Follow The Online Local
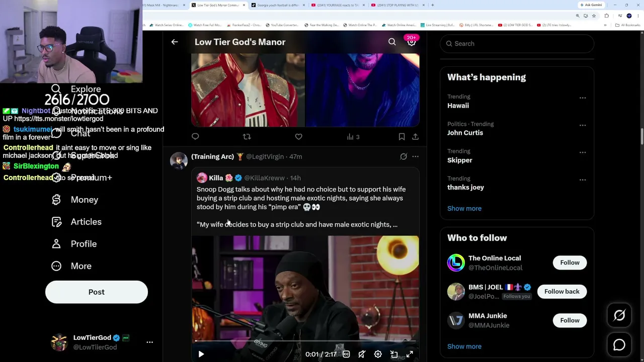 pos(570,262)
